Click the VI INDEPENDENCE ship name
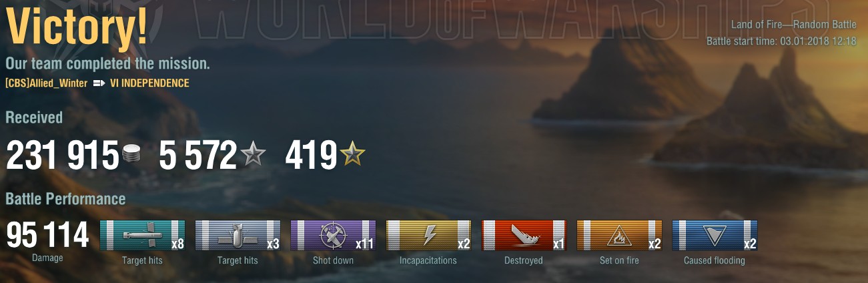The height and width of the screenshot is (283, 868). (x=149, y=83)
